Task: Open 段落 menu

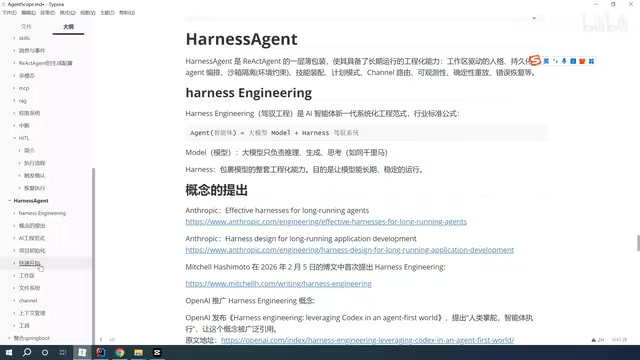Action: [x=48, y=13]
